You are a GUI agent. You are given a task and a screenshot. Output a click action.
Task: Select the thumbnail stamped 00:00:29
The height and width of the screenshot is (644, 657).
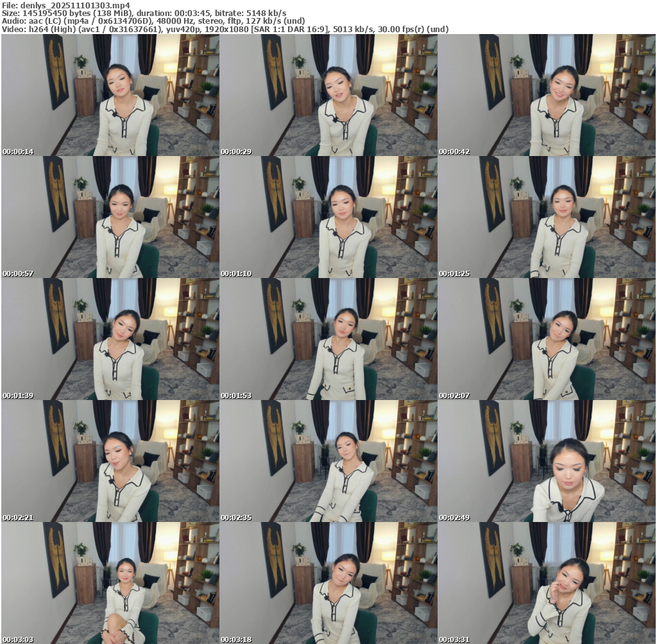[328, 95]
